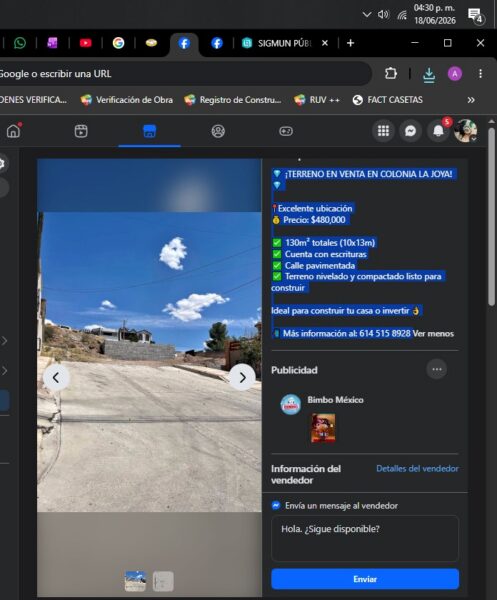Select the Marketplace storefront icon

(149, 131)
